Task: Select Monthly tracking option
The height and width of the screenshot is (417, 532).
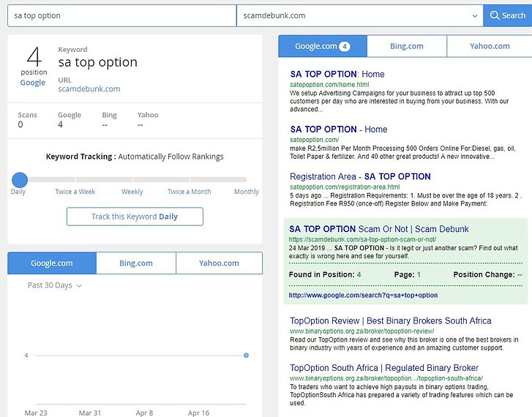Action: [247, 192]
